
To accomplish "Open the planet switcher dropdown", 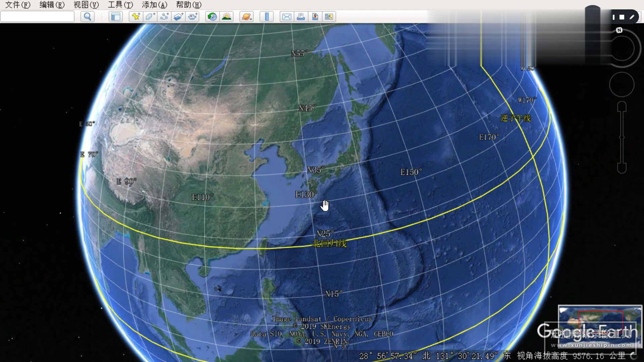I will coord(247,16).
